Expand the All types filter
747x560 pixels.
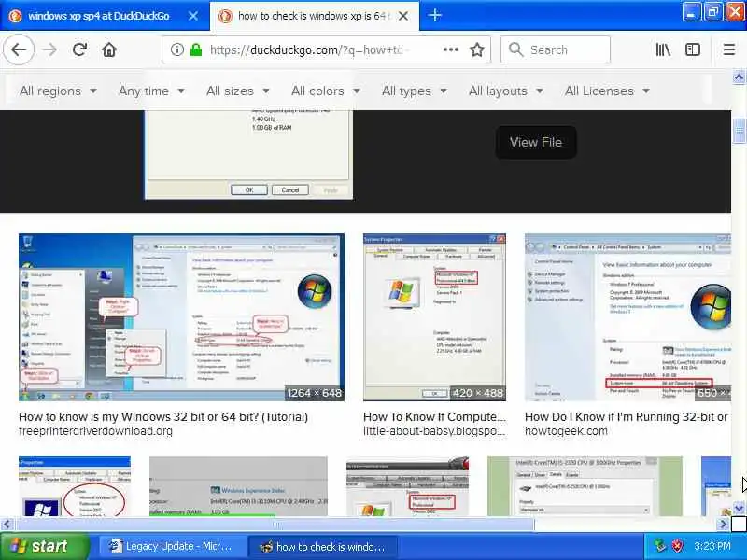(414, 91)
